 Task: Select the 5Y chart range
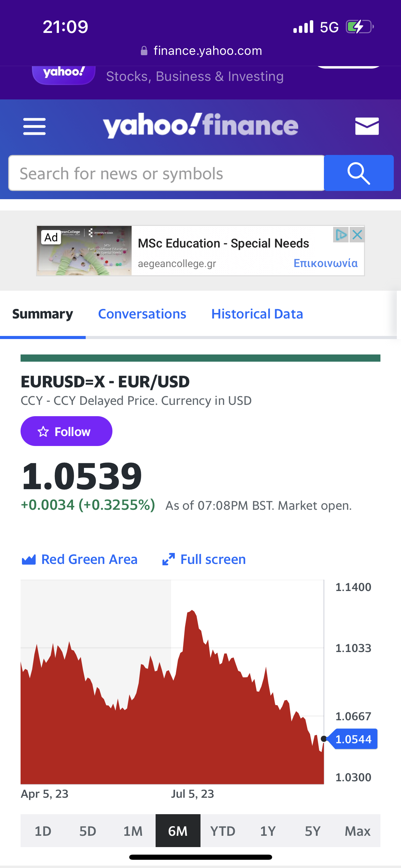coord(313,831)
